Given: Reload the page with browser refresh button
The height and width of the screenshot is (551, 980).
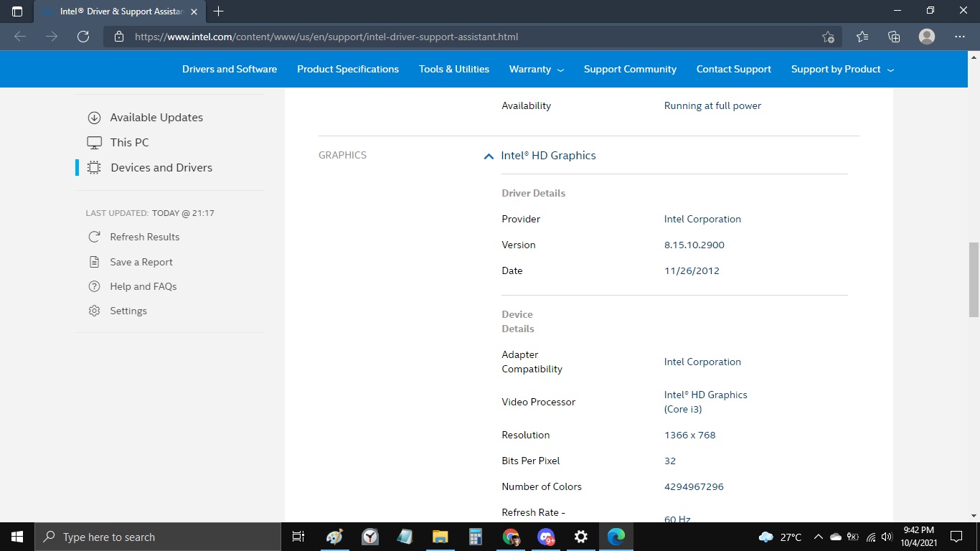Looking at the screenshot, I should [x=83, y=37].
